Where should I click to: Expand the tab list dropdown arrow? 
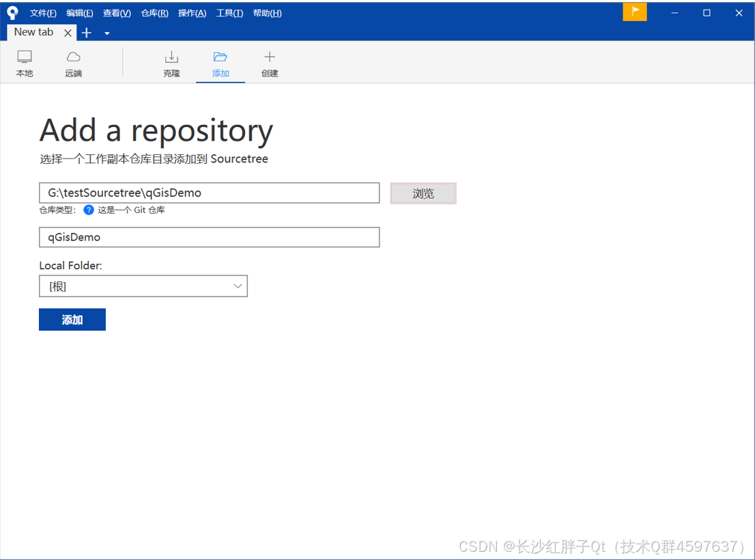[107, 33]
